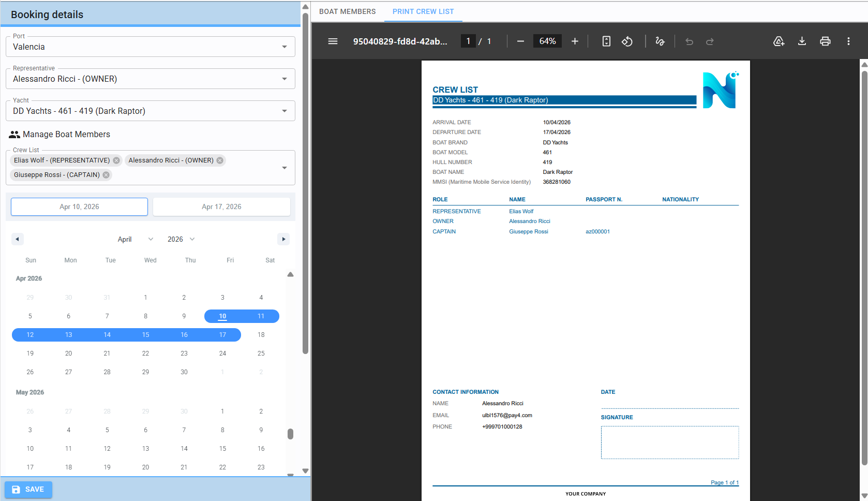Go to next month in calendar
Image resolution: width=868 pixels, height=501 pixels.
pyautogui.click(x=283, y=239)
